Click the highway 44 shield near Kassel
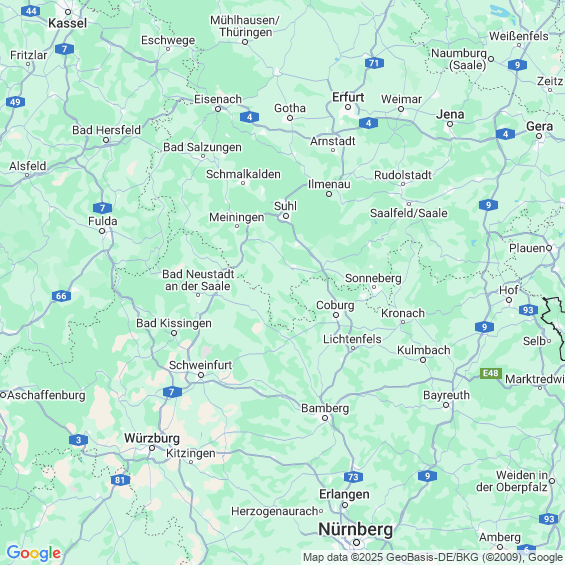565x565 pixels. point(31,11)
